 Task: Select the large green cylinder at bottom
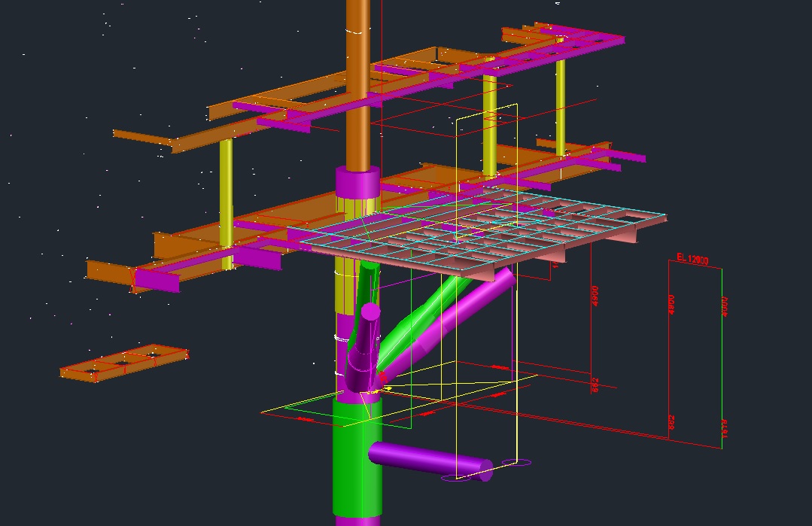pyautogui.click(x=357, y=459)
